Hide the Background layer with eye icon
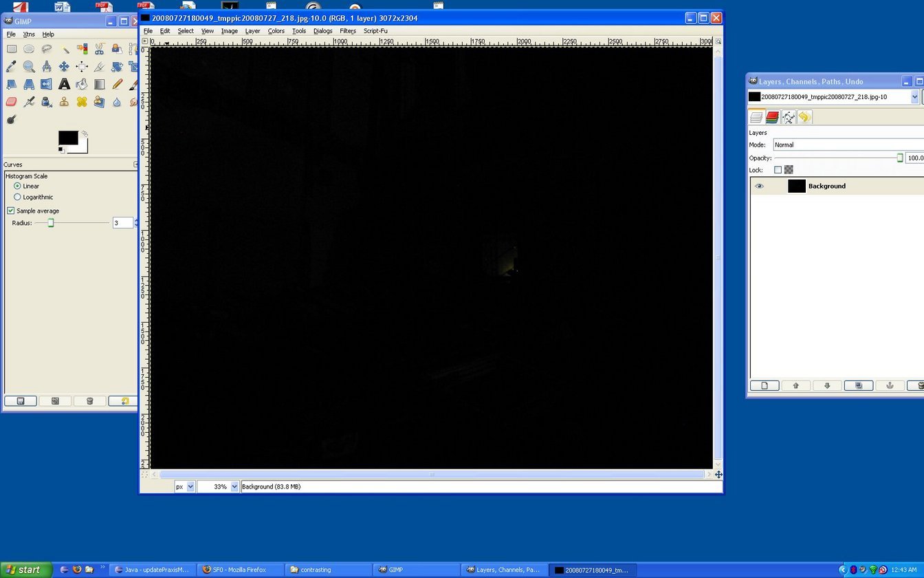 [x=759, y=186]
